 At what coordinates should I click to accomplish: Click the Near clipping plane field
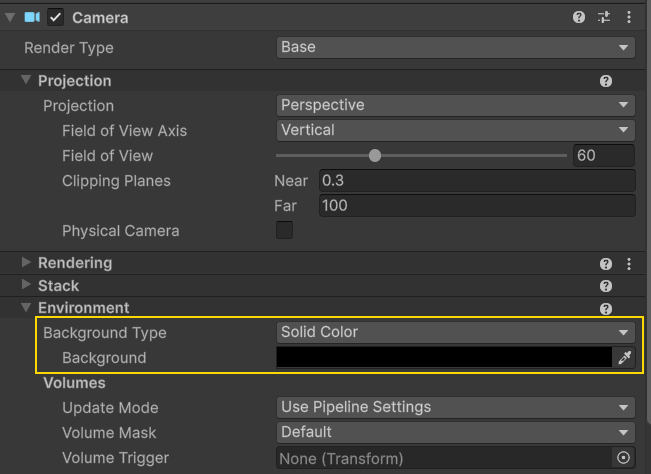point(476,181)
